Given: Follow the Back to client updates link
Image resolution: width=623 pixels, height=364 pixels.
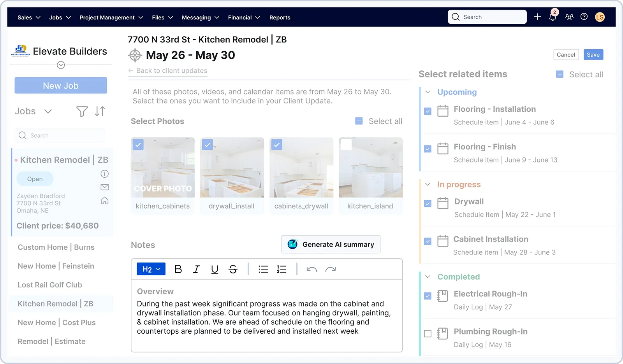Looking at the screenshot, I should click(x=171, y=71).
